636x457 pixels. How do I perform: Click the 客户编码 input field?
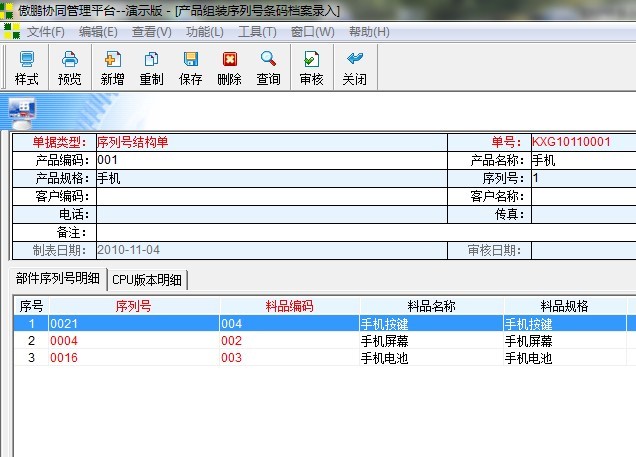(270, 196)
